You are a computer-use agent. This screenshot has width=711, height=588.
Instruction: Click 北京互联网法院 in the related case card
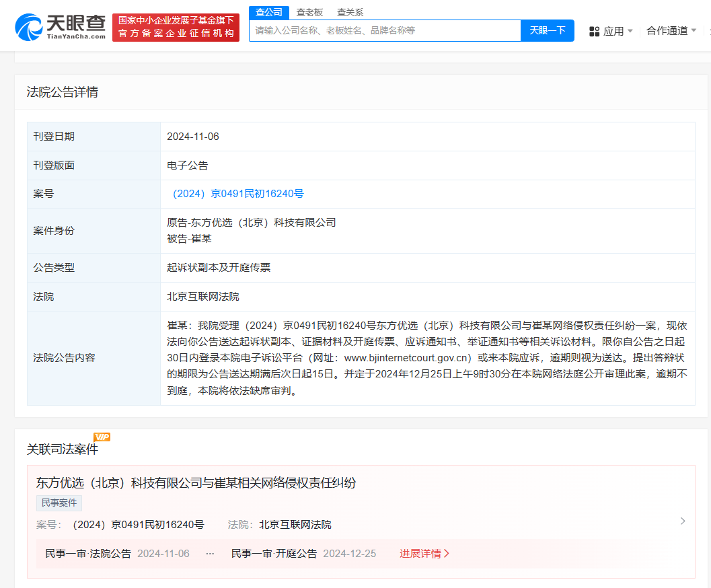point(295,525)
